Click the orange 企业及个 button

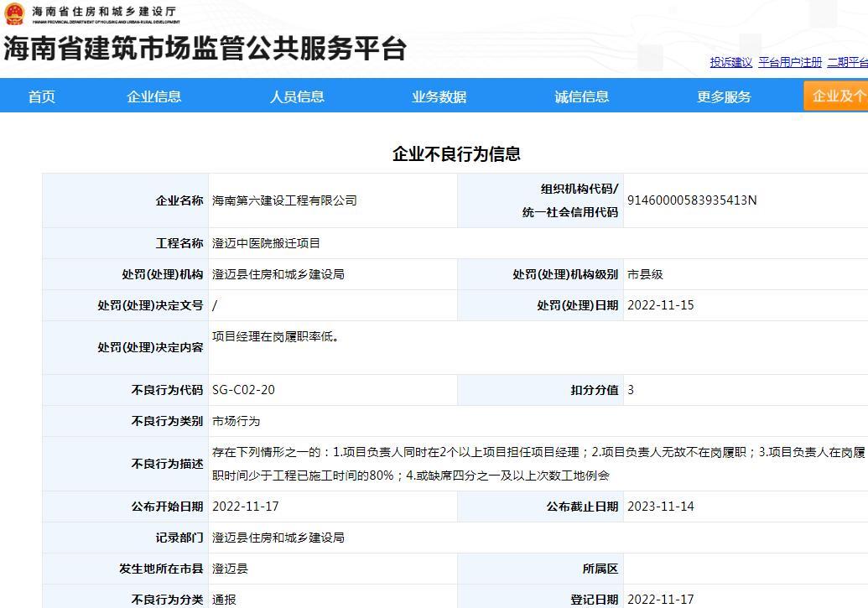[x=836, y=96]
